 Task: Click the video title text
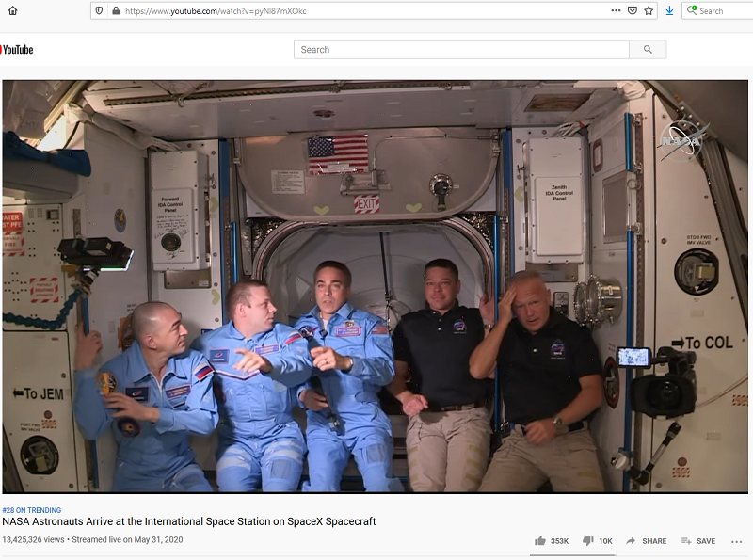[189, 521]
